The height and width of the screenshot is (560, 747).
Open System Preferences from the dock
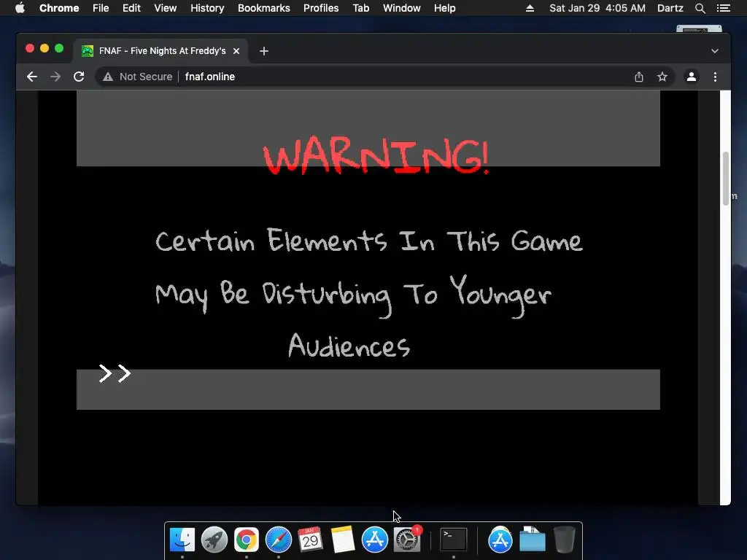[x=407, y=540]
